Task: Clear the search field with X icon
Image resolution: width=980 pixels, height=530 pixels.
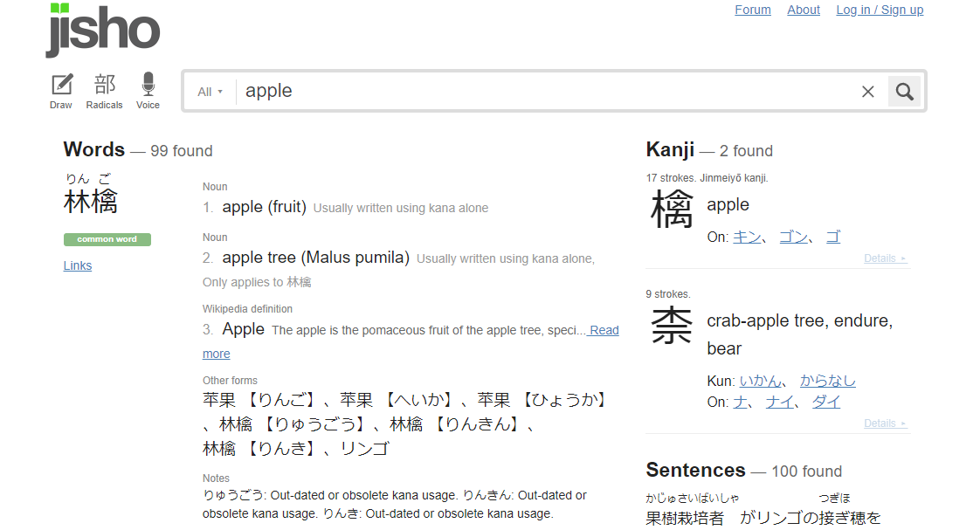Action: point(867,92)
